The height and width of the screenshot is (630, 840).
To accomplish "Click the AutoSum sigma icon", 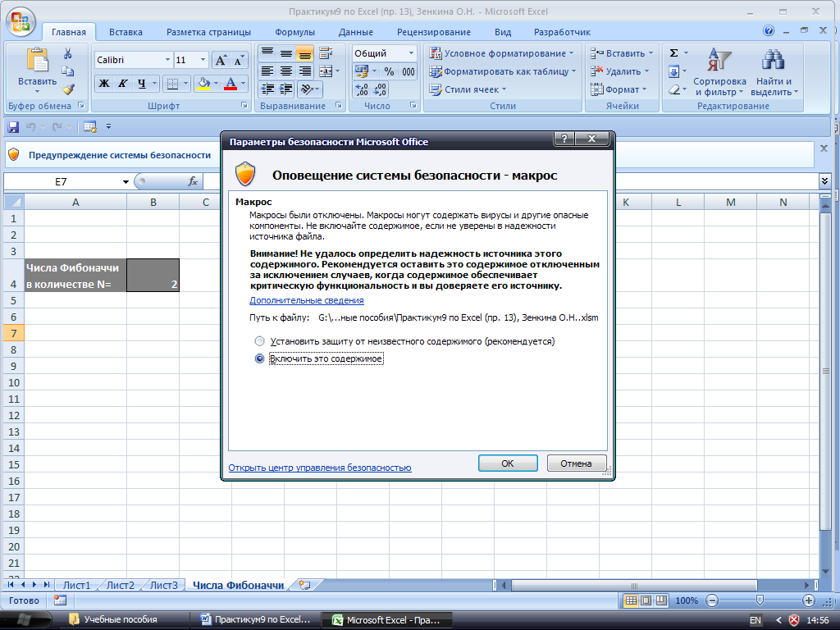I will [674, 53].
